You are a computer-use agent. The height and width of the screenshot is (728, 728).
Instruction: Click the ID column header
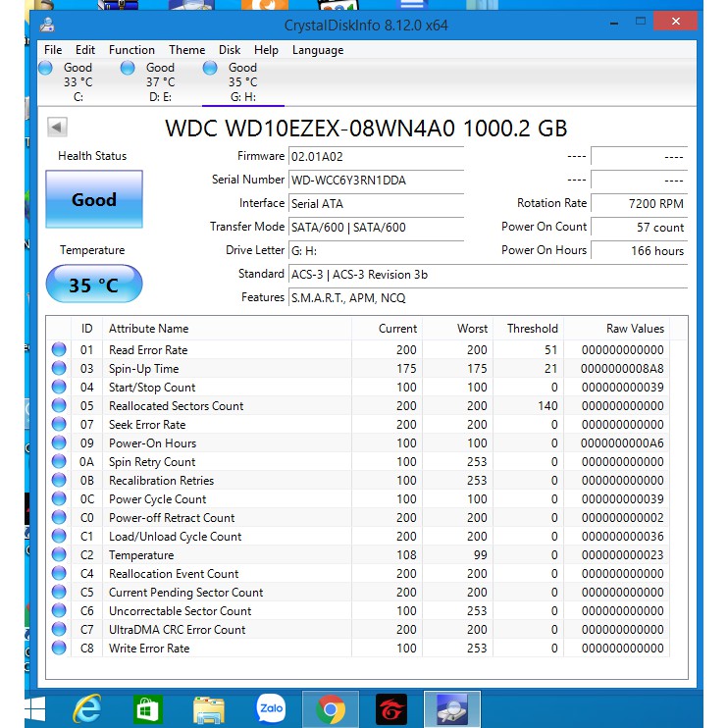tap(86, 329)
